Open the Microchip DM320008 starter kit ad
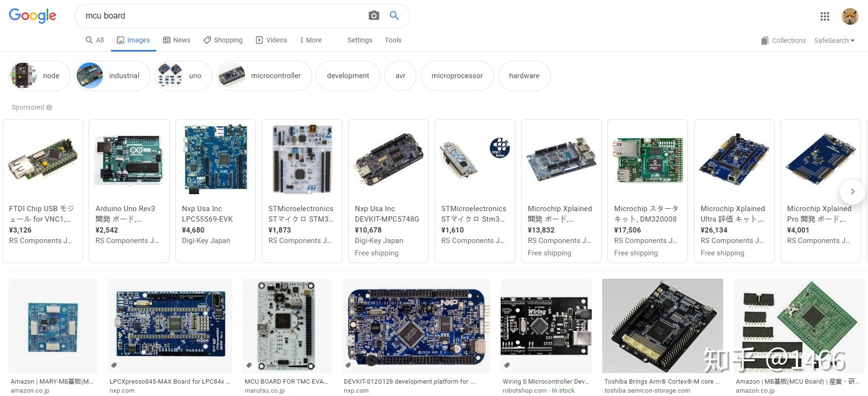This screenshot has width=868, height=396. click(x=647, y=191)
